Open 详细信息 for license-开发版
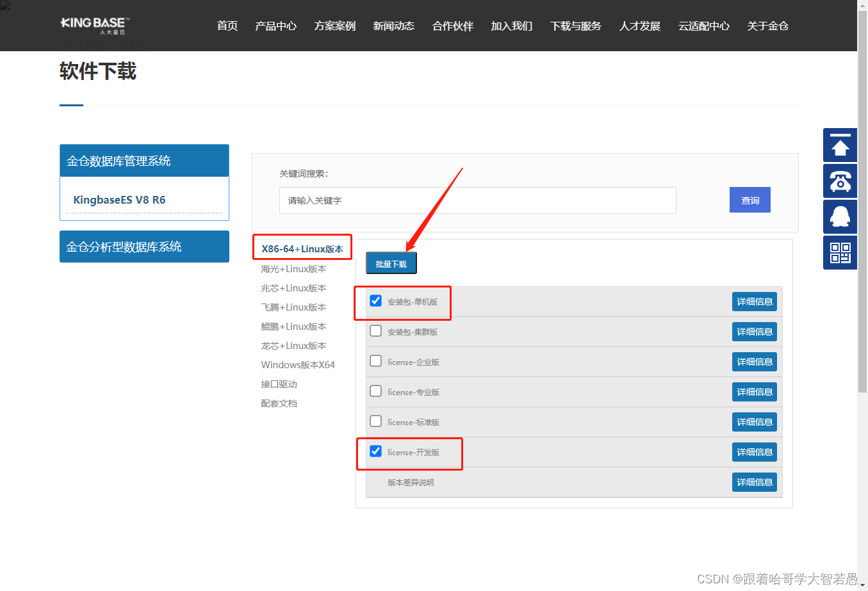Viewport: 868px width, 591px height. point(755,452)
